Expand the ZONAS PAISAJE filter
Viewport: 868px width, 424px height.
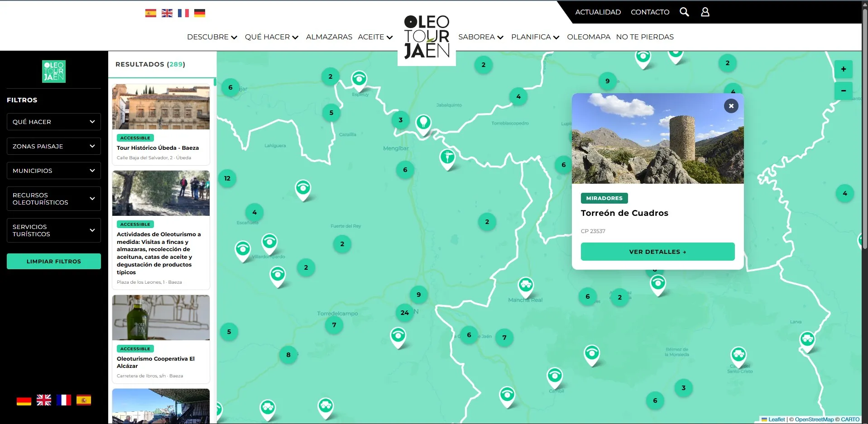[x=54, y=146]
